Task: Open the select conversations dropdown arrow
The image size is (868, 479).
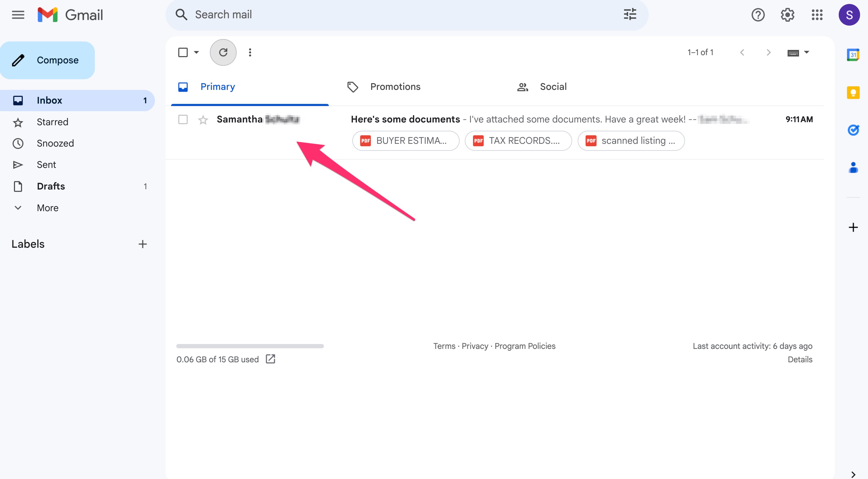Action: [196, 52]
